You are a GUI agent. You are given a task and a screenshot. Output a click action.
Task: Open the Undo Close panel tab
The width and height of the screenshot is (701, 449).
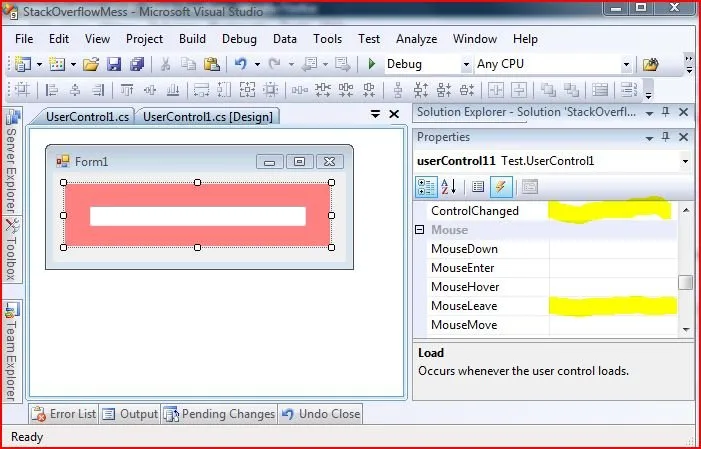321,414
